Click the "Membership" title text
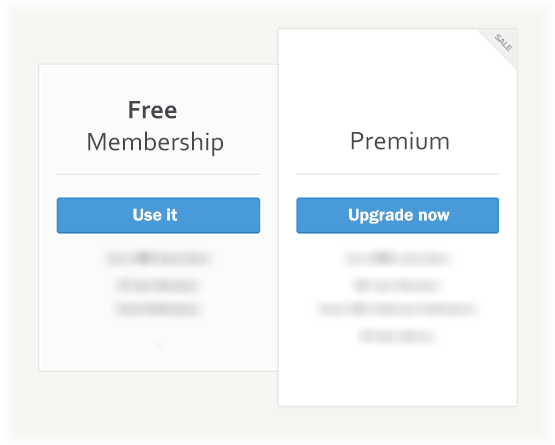Screen dimensions: 555x445 155,142
